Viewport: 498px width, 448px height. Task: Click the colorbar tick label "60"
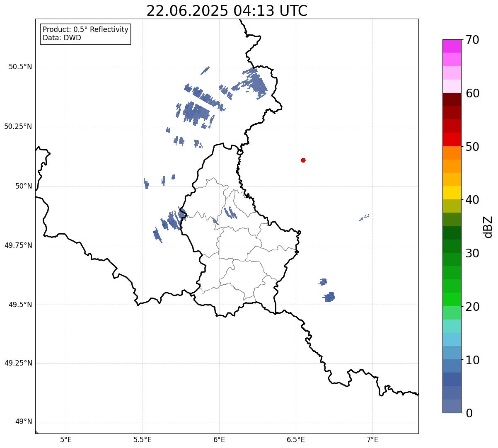pyautogui.click(x=472, y=93)
